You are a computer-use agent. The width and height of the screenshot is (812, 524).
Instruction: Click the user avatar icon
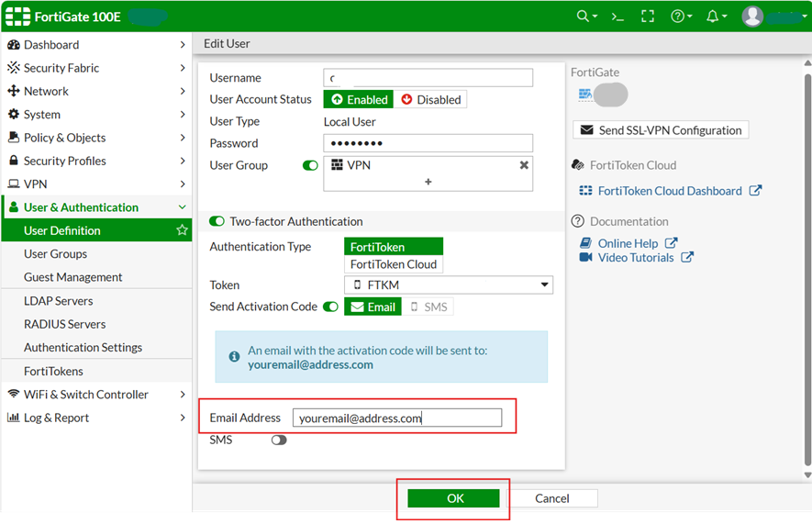tap(752, 17)
